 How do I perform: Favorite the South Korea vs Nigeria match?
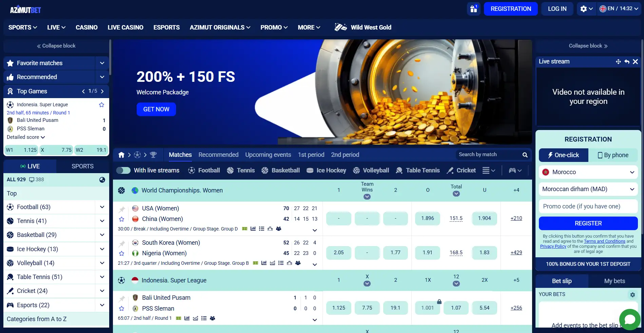(122, 254)
